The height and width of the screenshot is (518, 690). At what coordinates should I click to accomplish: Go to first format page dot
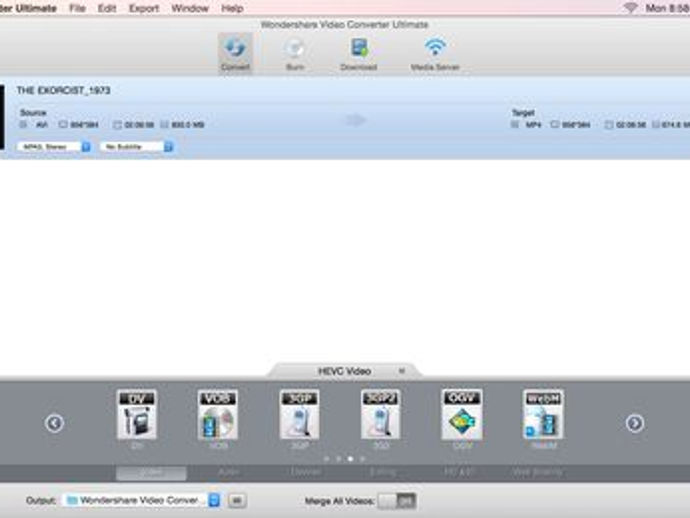point(327,459)
